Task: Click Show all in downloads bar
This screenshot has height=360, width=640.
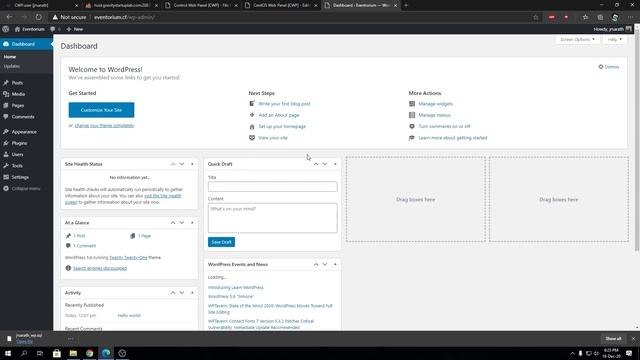Action: tap(613, 339)
